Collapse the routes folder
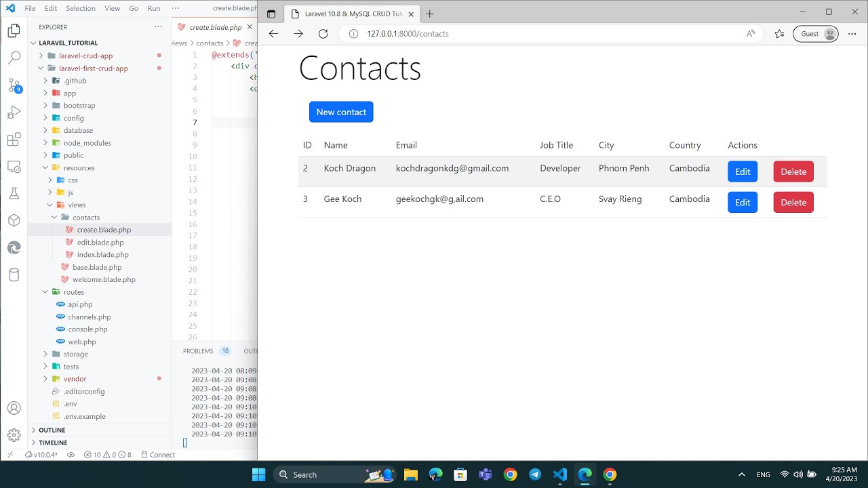The image size is (868, 488). (x=73, y=292)
